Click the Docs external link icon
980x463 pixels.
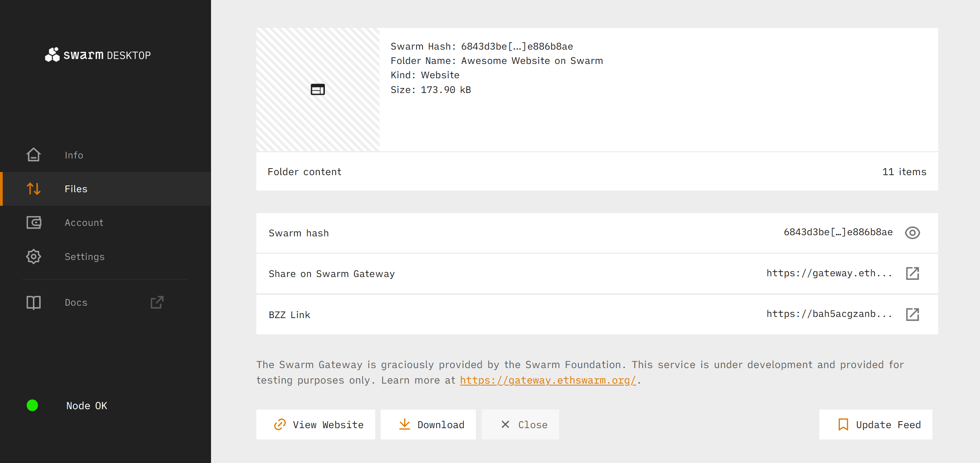pyautogui.click(x=157, y=302)
